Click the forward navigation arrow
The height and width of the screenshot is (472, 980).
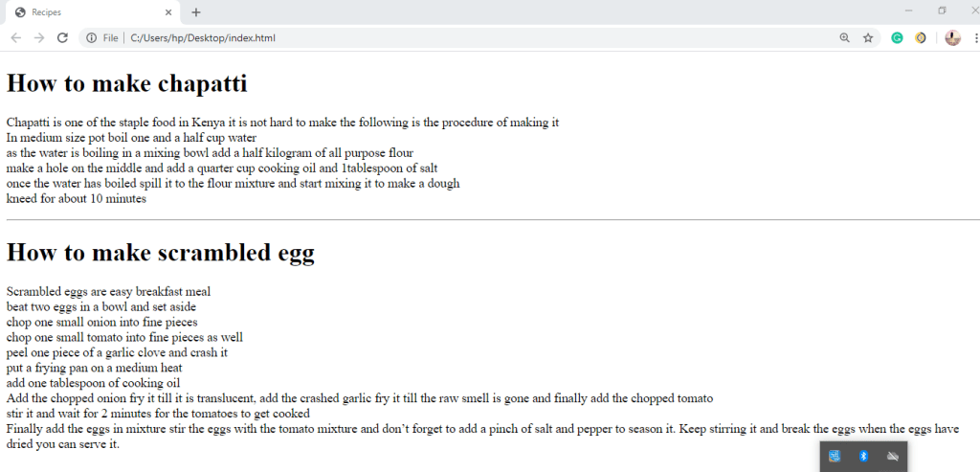tap(39, 38)
